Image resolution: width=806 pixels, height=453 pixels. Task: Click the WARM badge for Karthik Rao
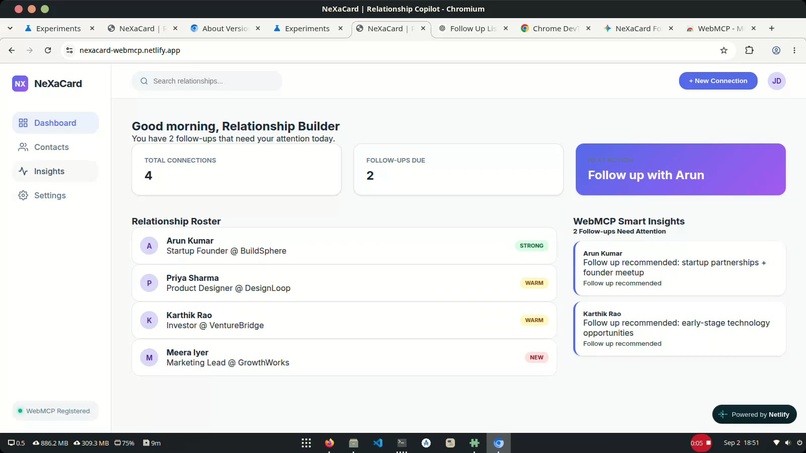click(x=534, y=320)
